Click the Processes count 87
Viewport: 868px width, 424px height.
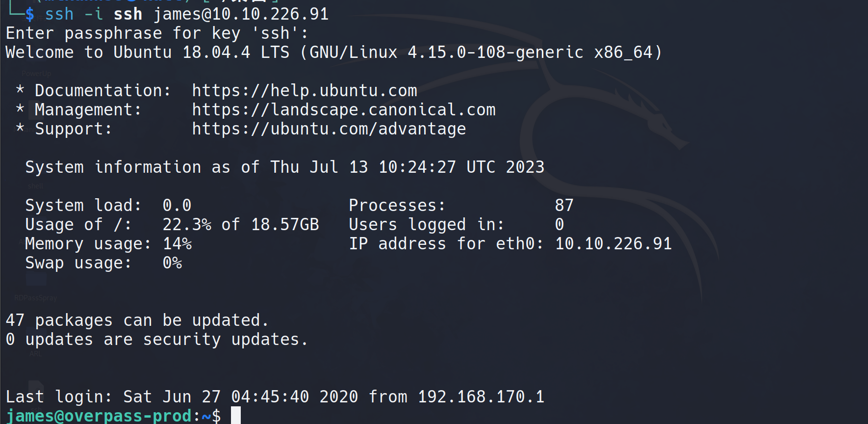tap(564, 206)
